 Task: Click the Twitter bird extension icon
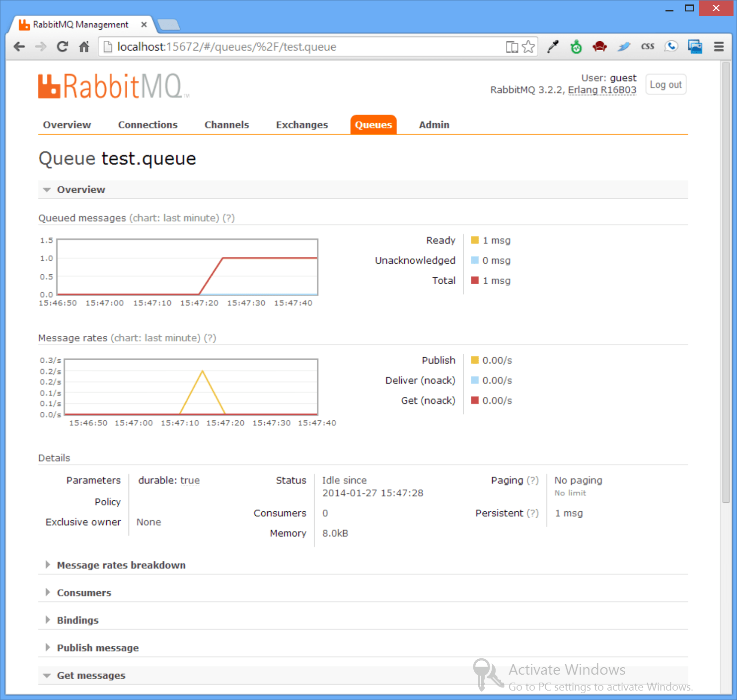624,46
